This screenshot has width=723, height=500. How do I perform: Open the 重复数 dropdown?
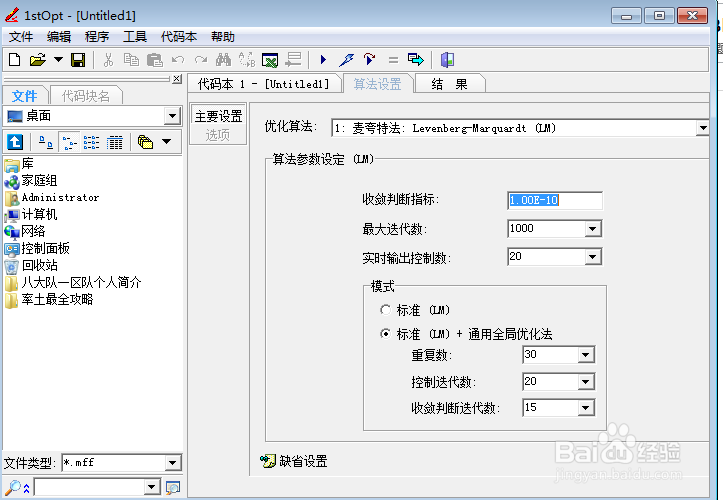[586, 355]
